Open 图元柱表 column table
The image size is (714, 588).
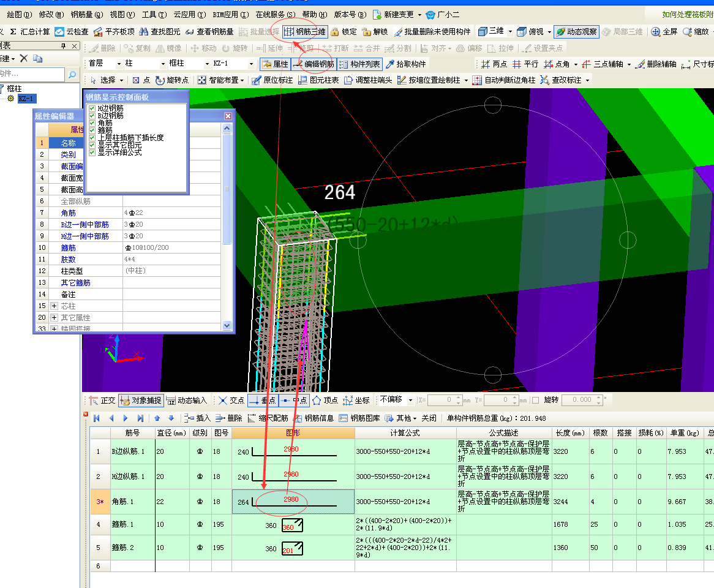tap(318, 80)
